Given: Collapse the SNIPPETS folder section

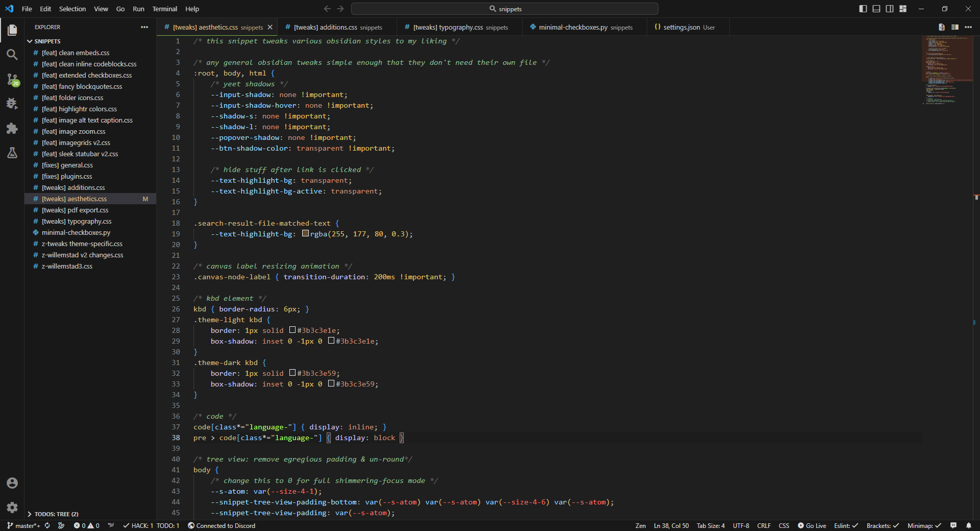Looking at the screenshot, I should pos(90,41).
